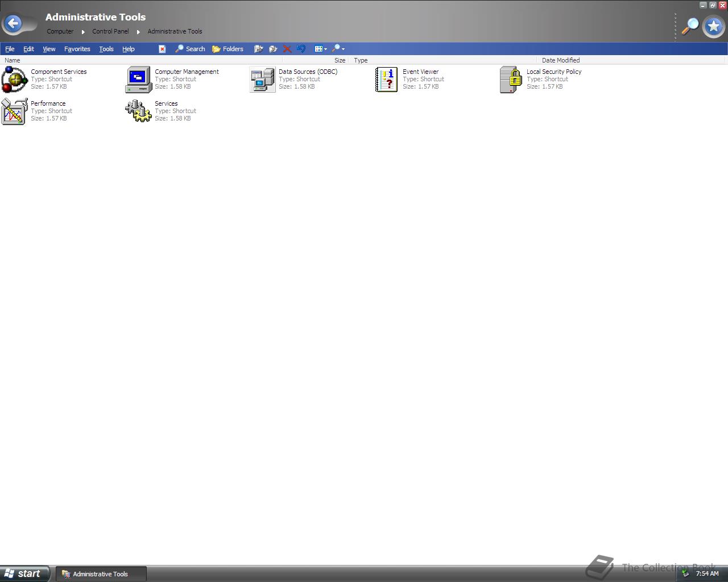Click the Event Viewer label text
This screenshot has height=582, width=728.
pos(420,72)
